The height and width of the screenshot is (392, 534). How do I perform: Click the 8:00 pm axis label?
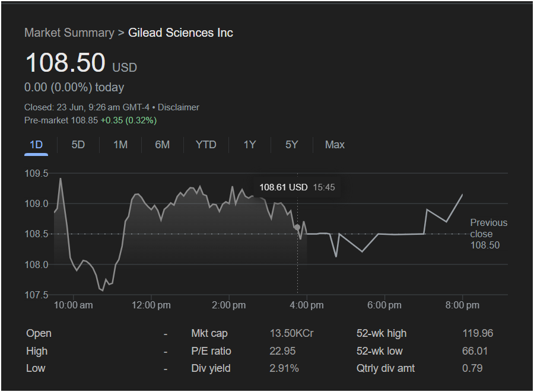tap(462, 305)
